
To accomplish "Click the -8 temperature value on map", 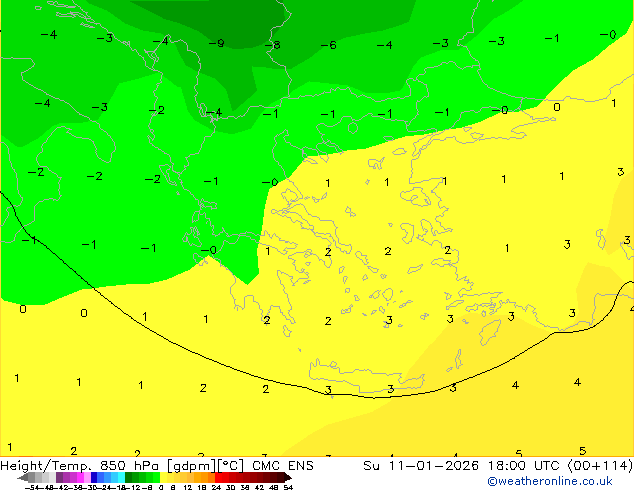I will [273, 44].
